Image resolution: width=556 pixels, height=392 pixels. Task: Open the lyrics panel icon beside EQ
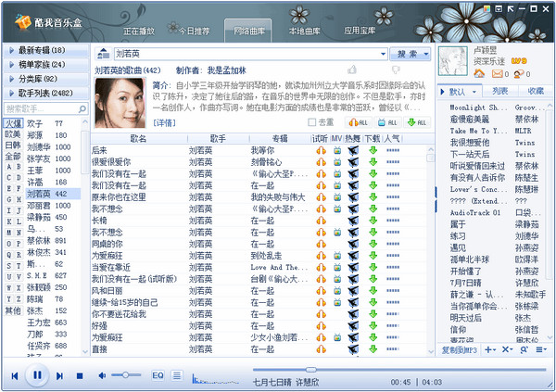click(177, 375)
